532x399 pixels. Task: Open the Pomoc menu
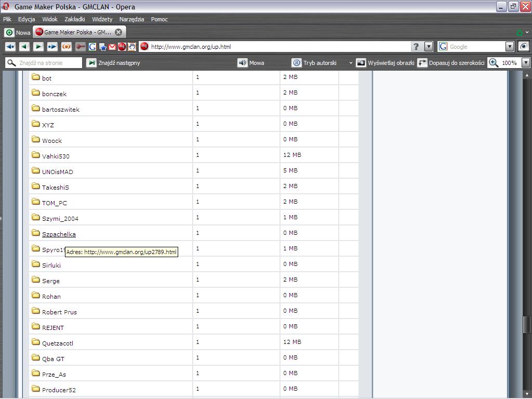(159, 19)
